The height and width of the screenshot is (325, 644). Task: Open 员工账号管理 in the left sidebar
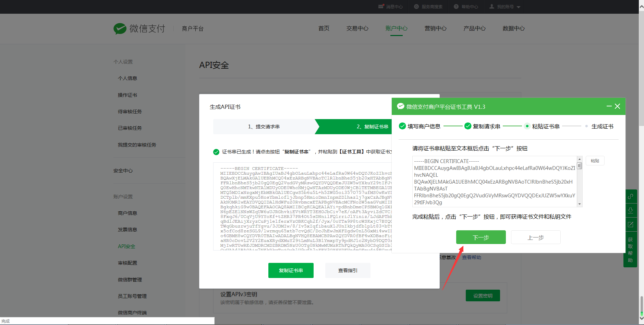pos(132,296)
